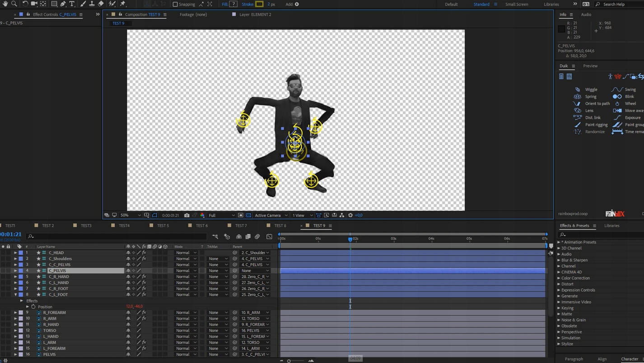Select the Hand tool
The width and height of the screenshot is (644, 363).
[x=5, y=4]
